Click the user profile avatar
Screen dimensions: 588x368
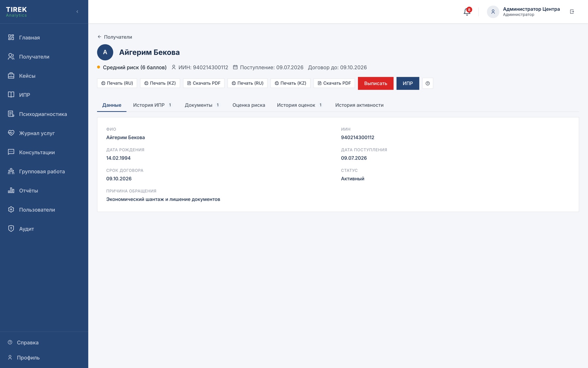click(493, 12)
